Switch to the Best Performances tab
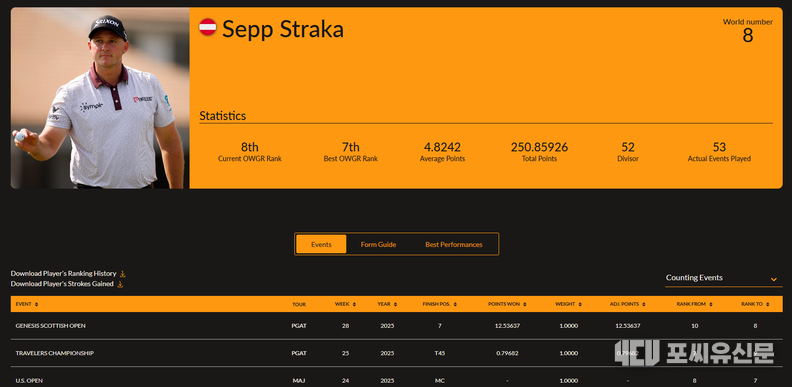The height and width of the screenshot is (387, 792). click(454, 245)
